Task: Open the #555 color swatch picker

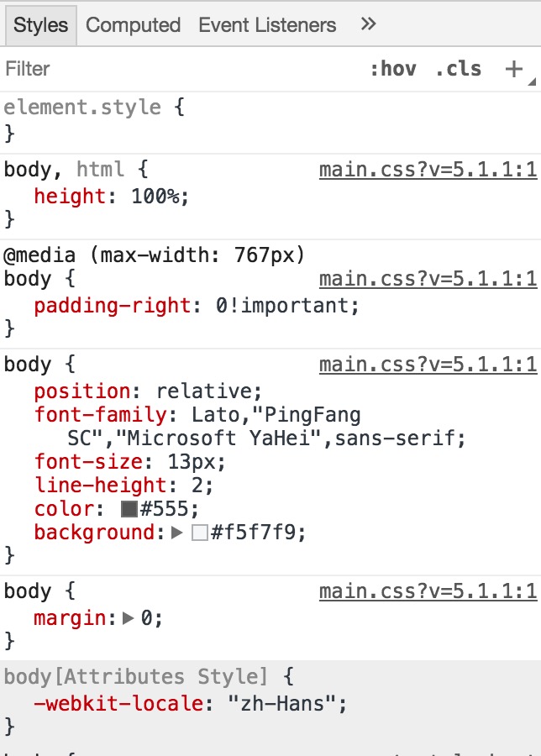Action: [129, 509]
